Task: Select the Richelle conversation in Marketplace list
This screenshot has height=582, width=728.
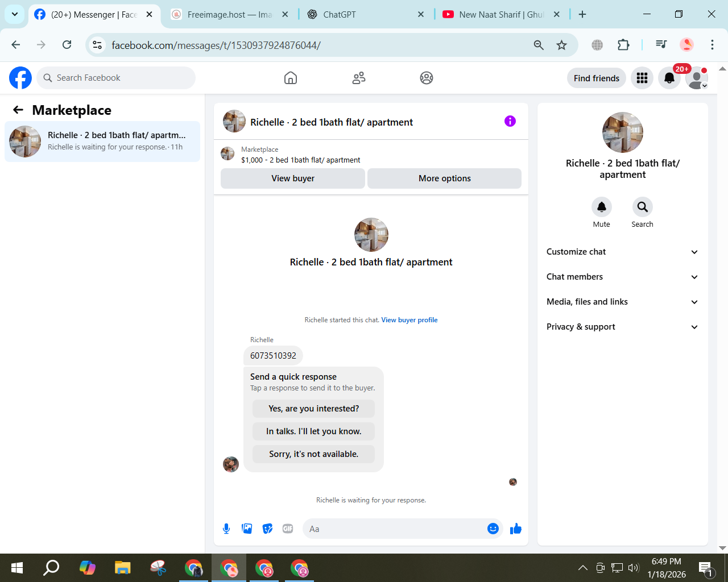Action: click(x=102, y=142)
